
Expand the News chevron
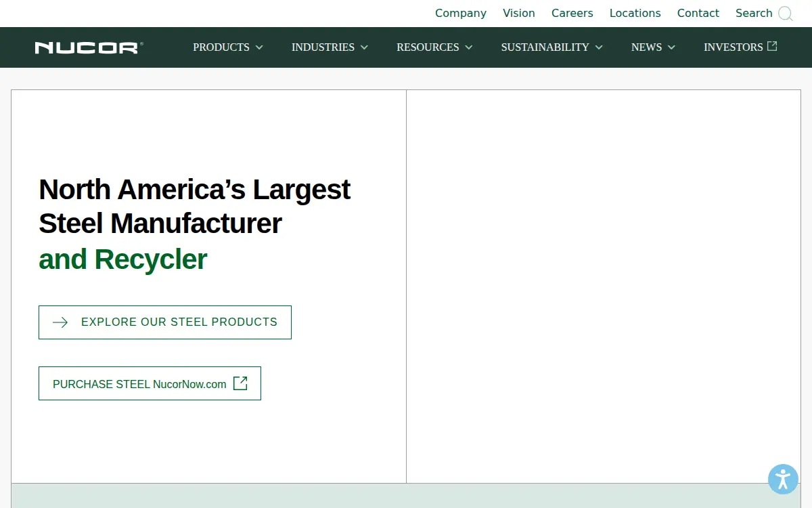pyautogui.click(x=671, y=47)
